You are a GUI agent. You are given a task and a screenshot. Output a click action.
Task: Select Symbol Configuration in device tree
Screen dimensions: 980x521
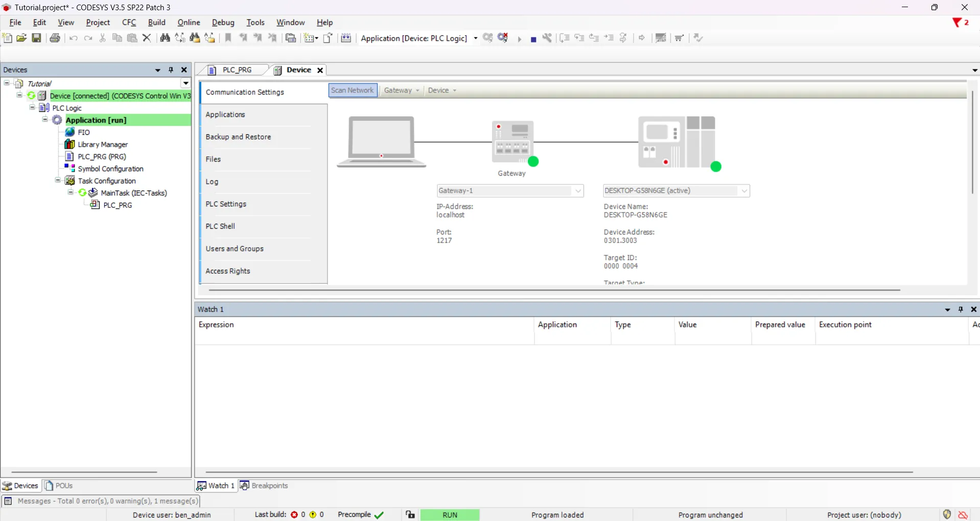point(110,169)
